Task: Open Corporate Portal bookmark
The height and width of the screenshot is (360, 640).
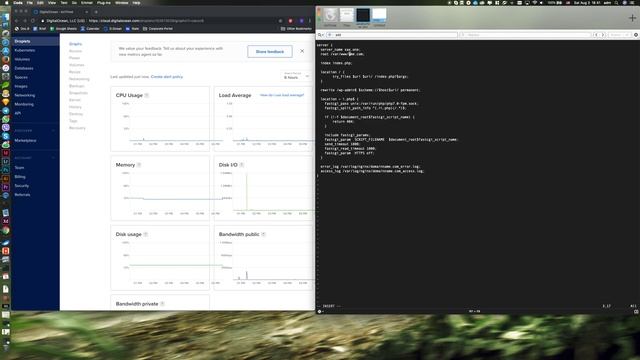Action: click(158, 29)
